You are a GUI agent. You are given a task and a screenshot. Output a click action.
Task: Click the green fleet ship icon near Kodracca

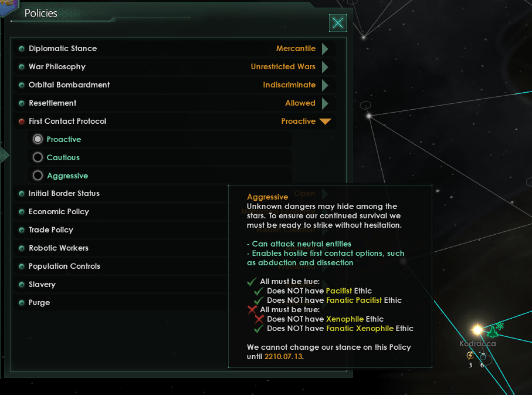point(492,332)
